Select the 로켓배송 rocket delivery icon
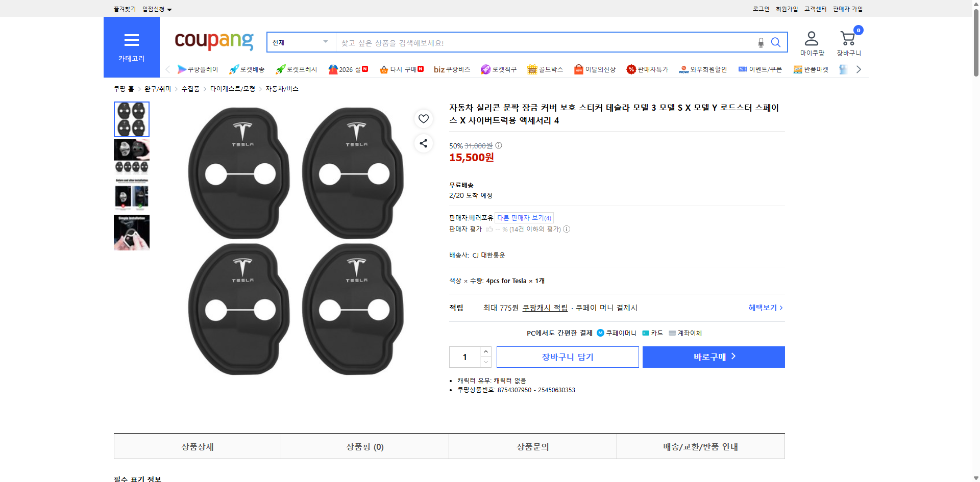Viewport: 980px width, 482px height. coord(233,69)
